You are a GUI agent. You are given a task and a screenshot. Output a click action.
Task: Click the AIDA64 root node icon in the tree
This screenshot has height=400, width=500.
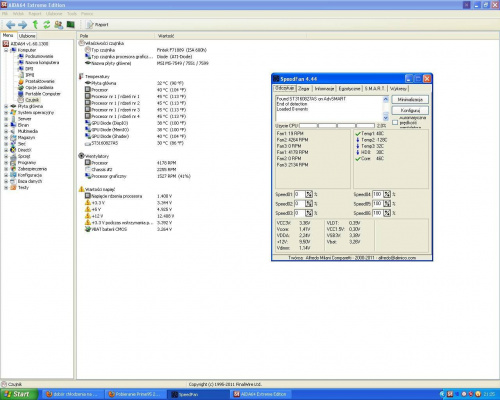click(x=5, y=44)
